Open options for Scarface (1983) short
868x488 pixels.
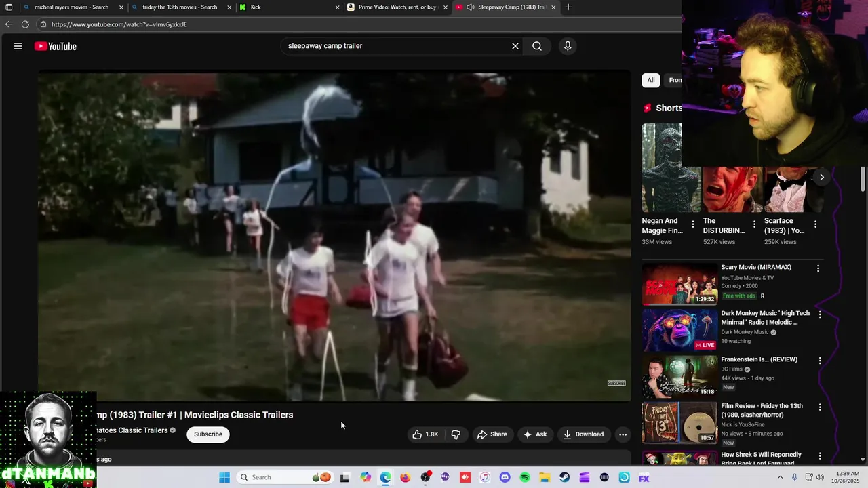pos(815,224)
